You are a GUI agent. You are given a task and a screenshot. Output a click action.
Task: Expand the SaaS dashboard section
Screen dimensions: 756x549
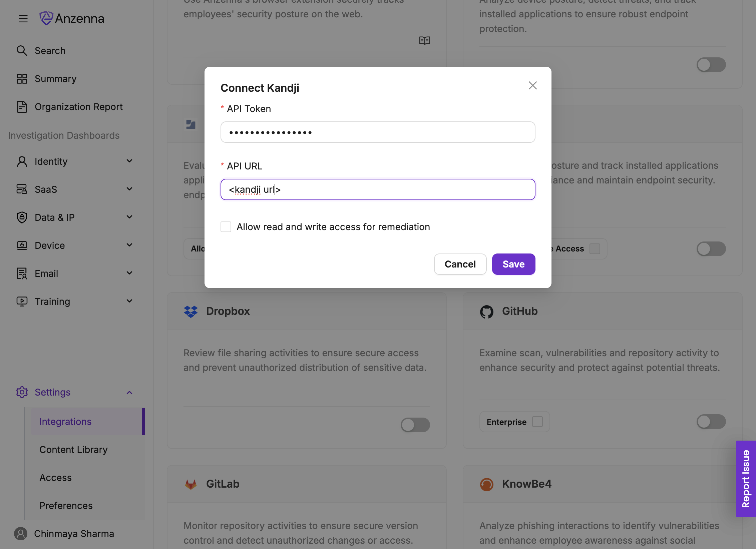point(129,189)
